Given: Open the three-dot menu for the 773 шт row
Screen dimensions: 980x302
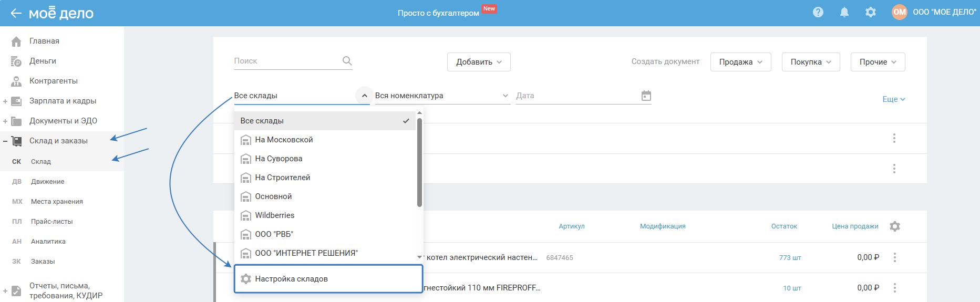Looking at the screenshot, I should (x=895, y=257).
